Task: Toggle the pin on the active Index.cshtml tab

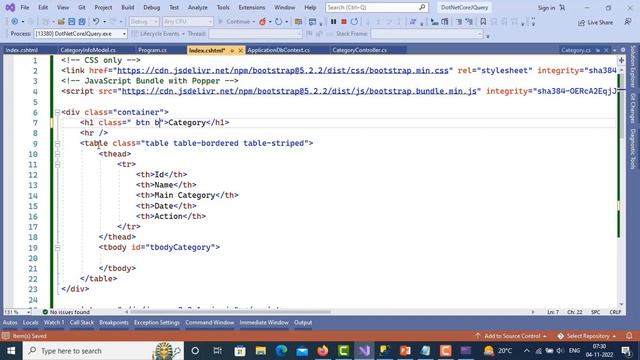Action: pyautogui.click(x=232, y=50)
